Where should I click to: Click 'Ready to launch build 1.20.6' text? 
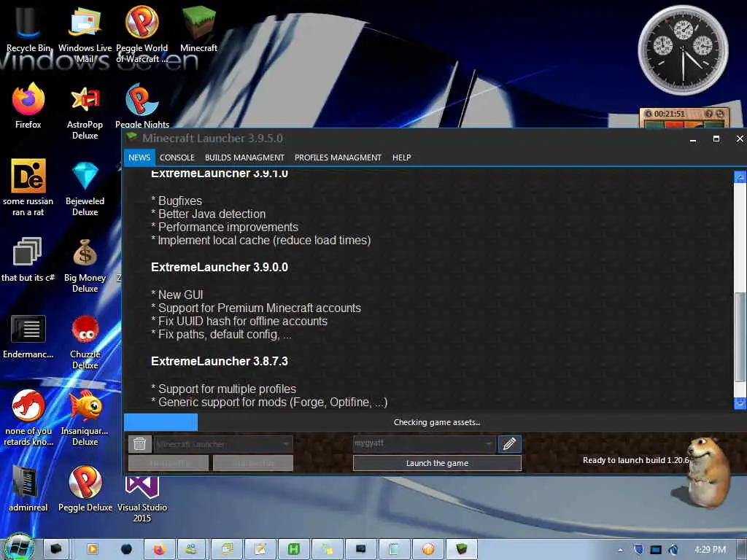coord(635,460)
